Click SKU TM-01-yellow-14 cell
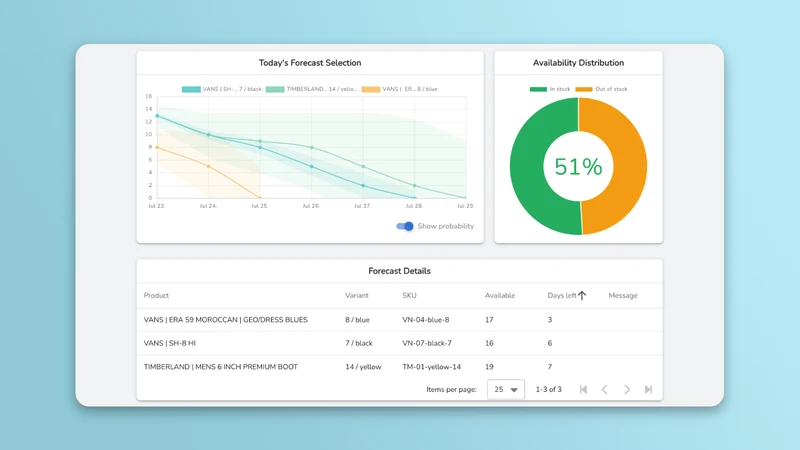800x450 pixels. coord(432,367)
